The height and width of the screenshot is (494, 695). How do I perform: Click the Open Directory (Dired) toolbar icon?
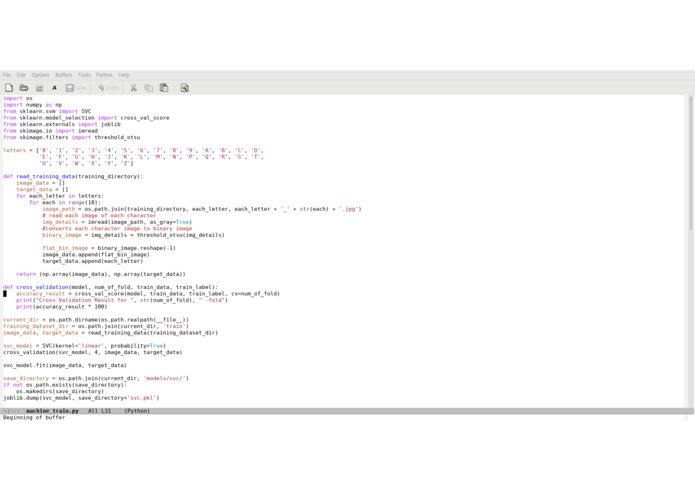(39, 88)
